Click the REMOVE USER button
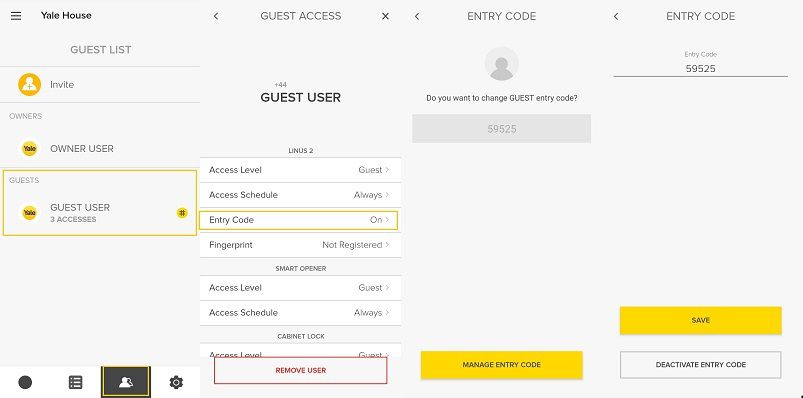Viewport: 803px width, 398px height. click(x=301, y=370)
